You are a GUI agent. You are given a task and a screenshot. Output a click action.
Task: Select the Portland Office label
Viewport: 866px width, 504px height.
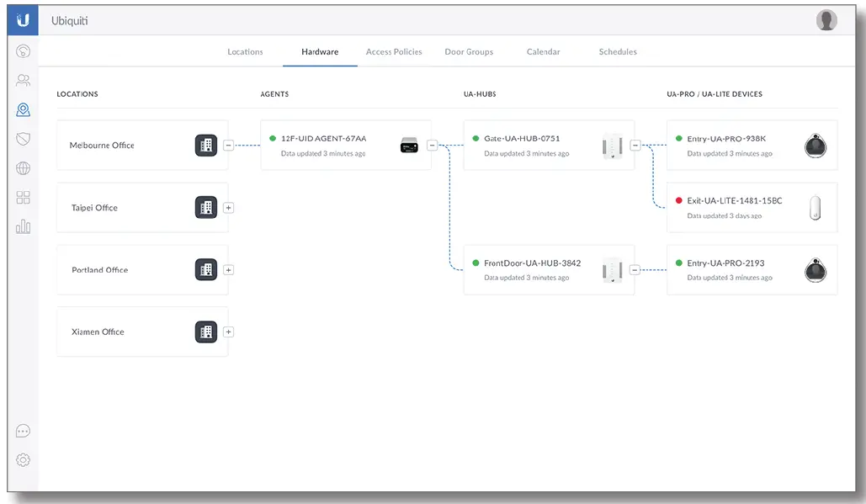click(100, 270)
